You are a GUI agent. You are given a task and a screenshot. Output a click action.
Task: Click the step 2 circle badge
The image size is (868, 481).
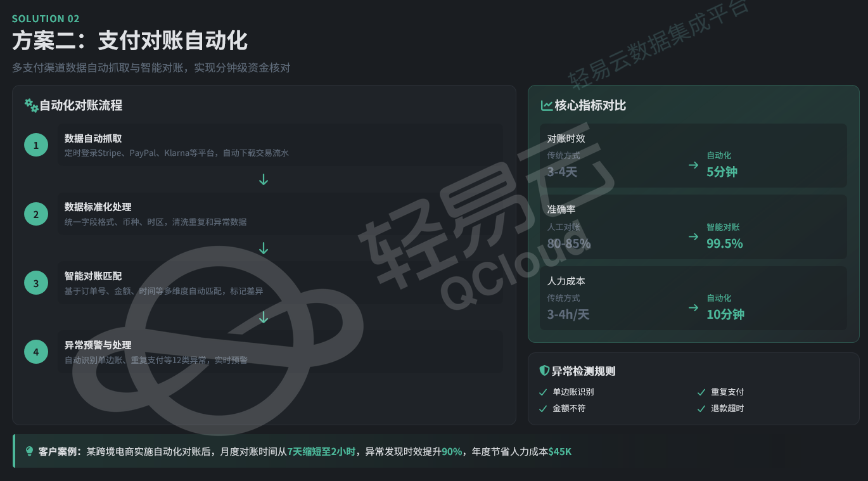coord(36,214)
